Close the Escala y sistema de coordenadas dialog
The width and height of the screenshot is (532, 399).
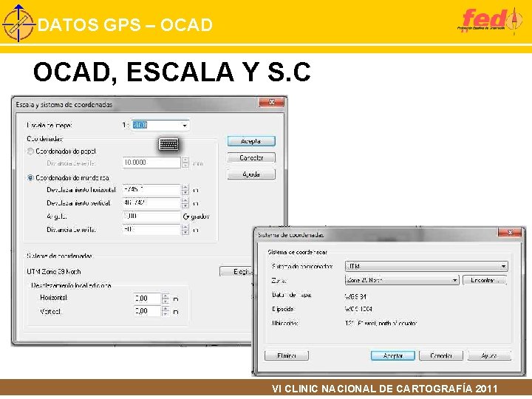271,102
